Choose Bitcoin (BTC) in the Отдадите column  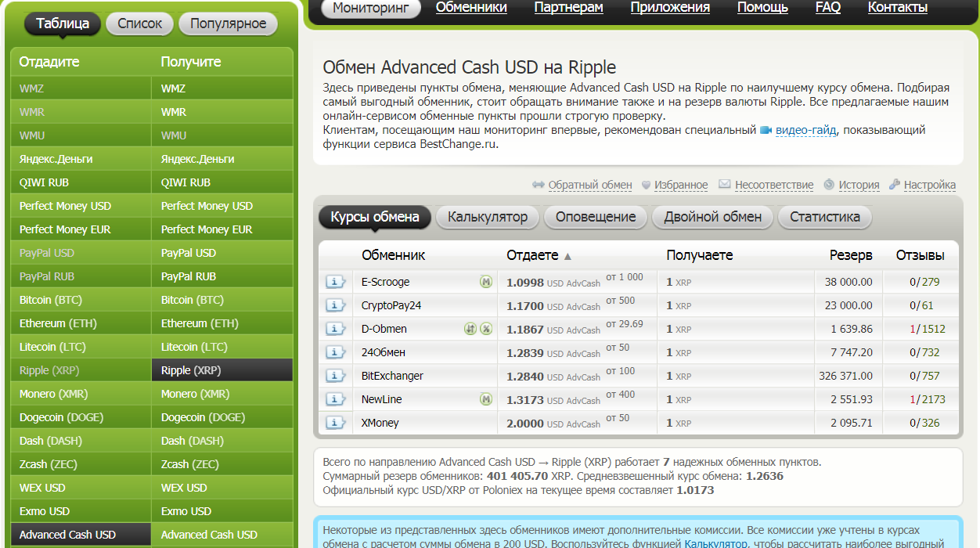81,300
